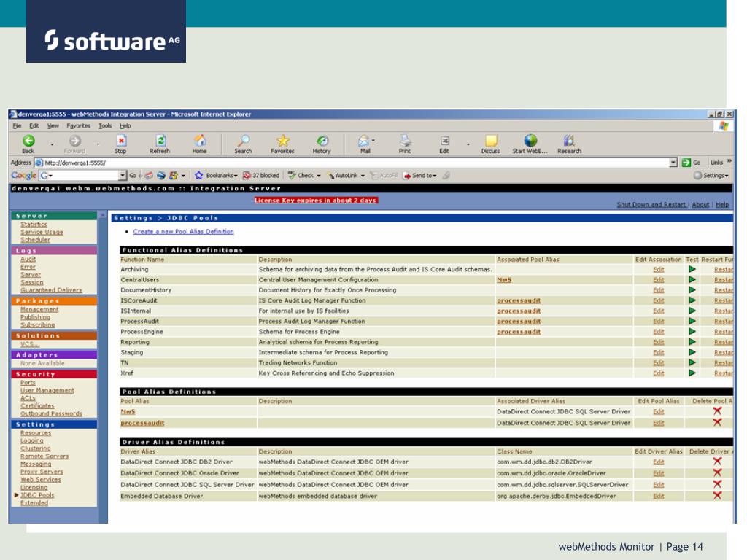Screen dimensions: 747x560
Task: Test the Xref function alias
Action: pos(692,373)
